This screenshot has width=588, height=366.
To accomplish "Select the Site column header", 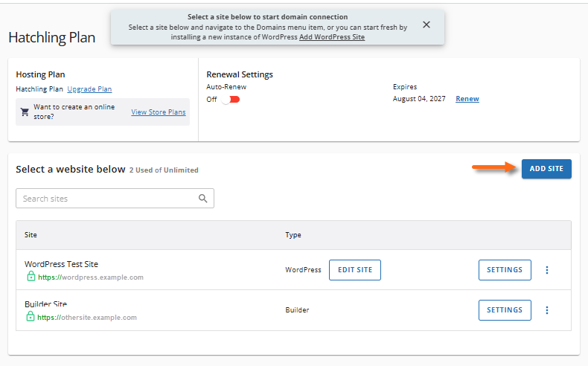I will pos(31,235).
